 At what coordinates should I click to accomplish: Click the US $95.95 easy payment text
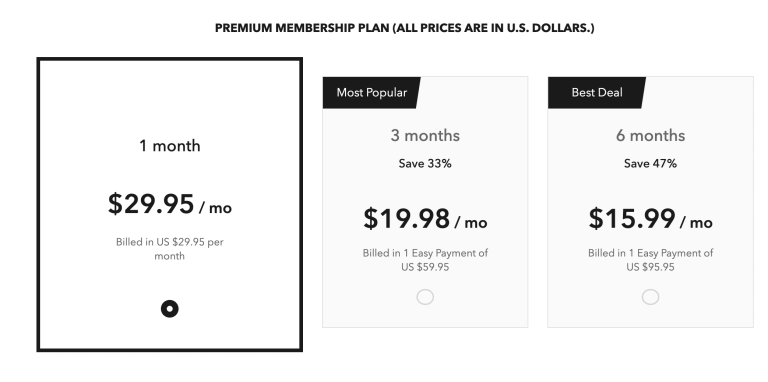[650, 260]
